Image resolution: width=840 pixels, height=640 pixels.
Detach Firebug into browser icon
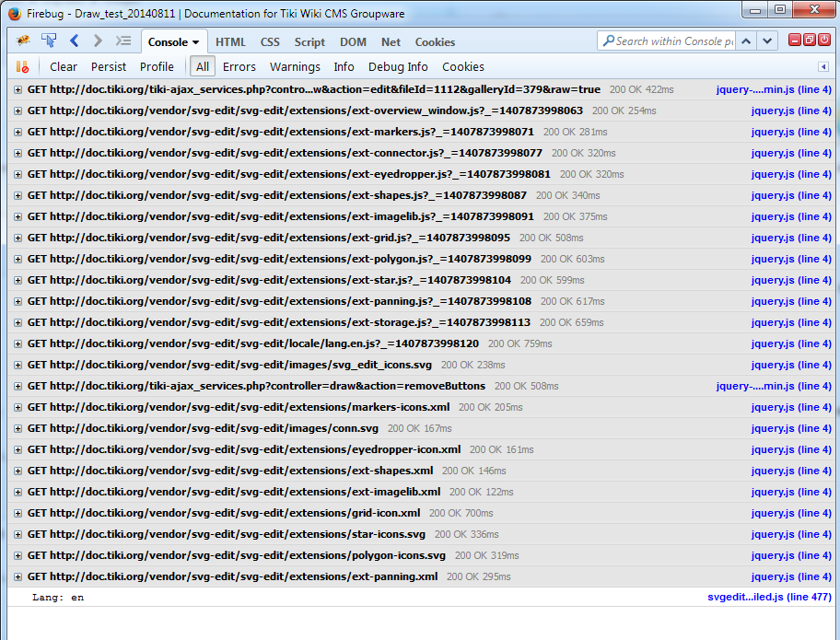(x=810, y=40)
